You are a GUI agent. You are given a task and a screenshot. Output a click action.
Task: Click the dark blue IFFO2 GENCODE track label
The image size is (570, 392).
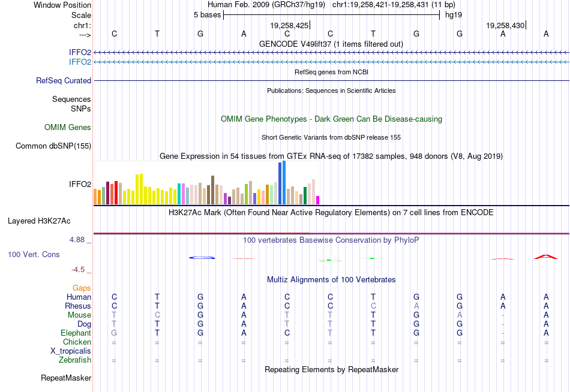(x=80, y=52)
